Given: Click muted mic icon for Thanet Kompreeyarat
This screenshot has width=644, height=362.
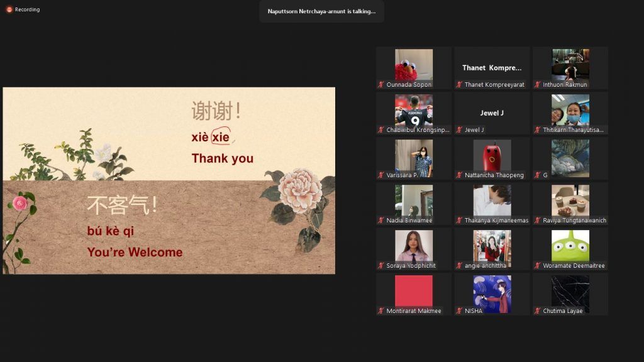Looking at the screenshot, I should (459, 85).
